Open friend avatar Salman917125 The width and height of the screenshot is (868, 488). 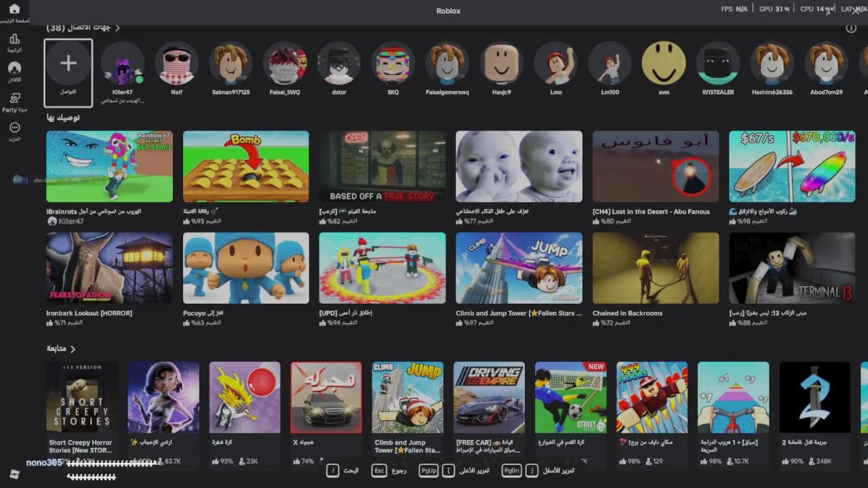[231, 63]
